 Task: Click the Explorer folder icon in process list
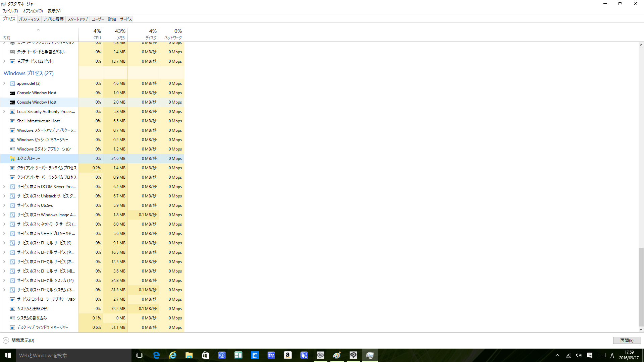pyautogui.click(x=12, y=159)
